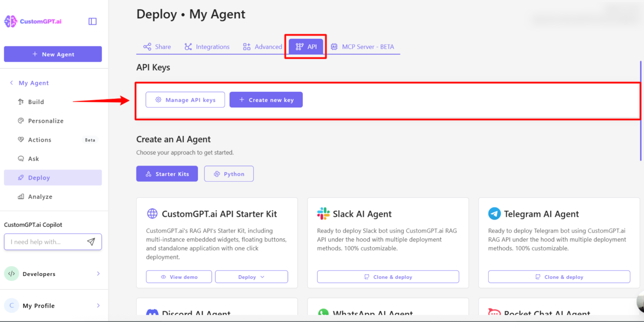644x322 pixels.
Task: Switch to the Share tab
Action: click(x=157, y=47)
